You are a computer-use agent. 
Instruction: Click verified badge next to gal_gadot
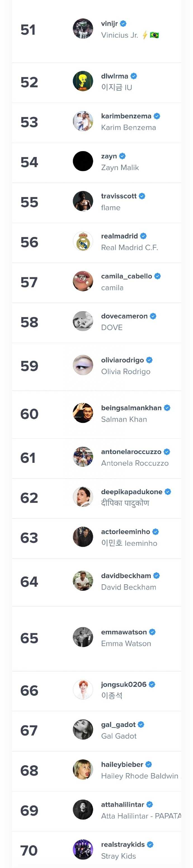point(141,725)
